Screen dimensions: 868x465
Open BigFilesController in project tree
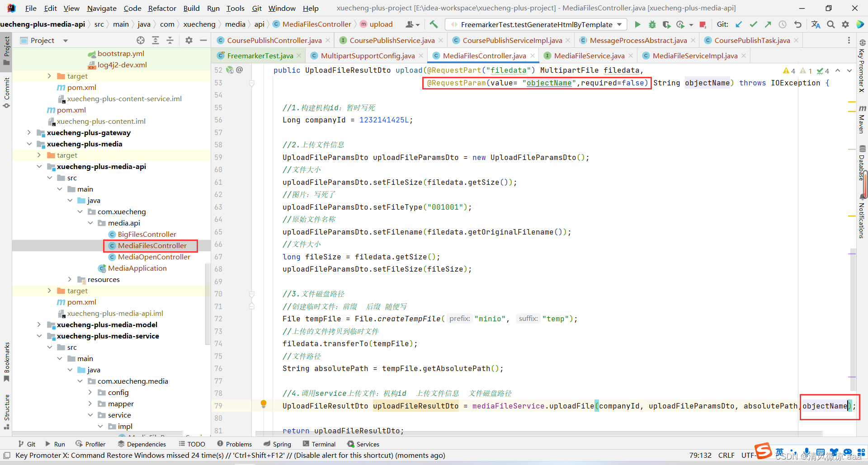[x=147, y=234]
